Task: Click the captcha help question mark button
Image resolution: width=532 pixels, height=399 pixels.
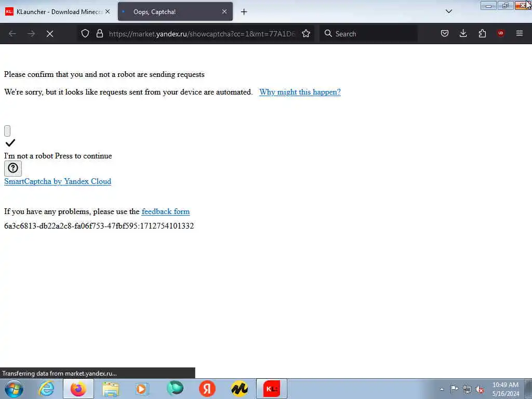Action: tap(13, 168)
